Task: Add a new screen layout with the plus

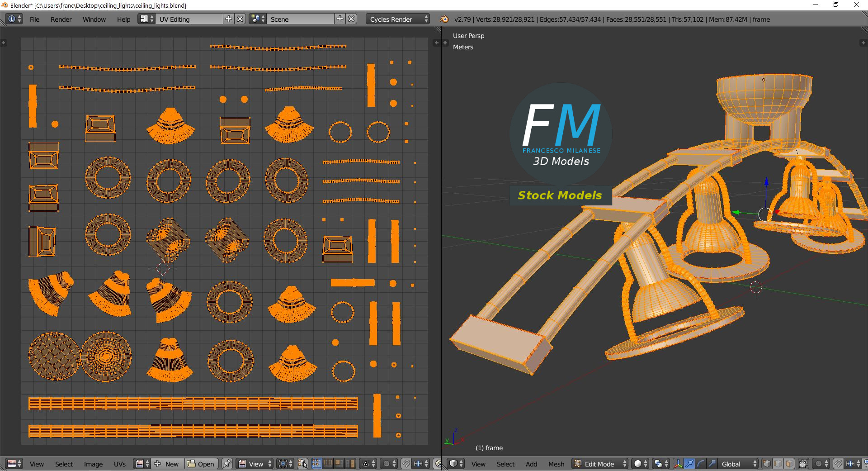Action: pyautogui.click(x=229, y=19)
